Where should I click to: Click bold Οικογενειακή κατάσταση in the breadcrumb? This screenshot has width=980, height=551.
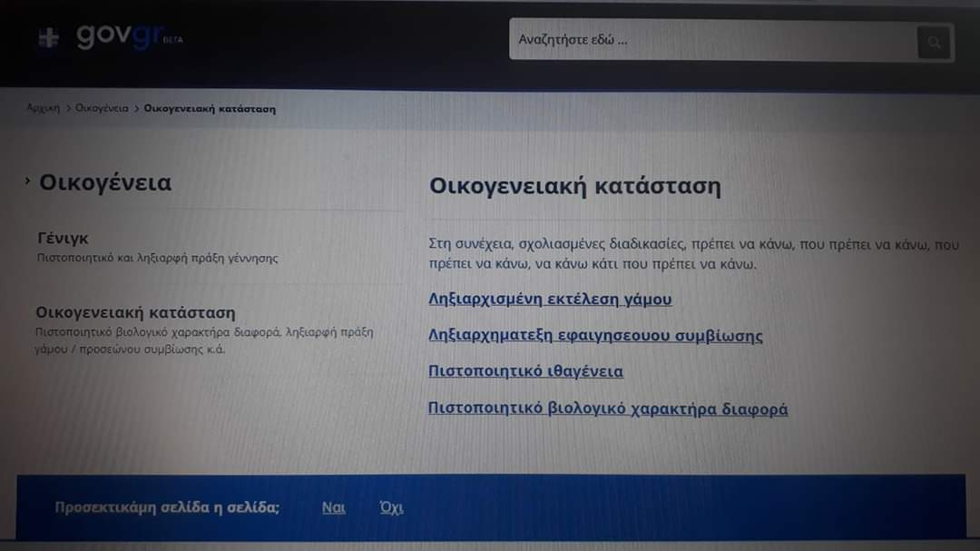[x=210, y=109]
